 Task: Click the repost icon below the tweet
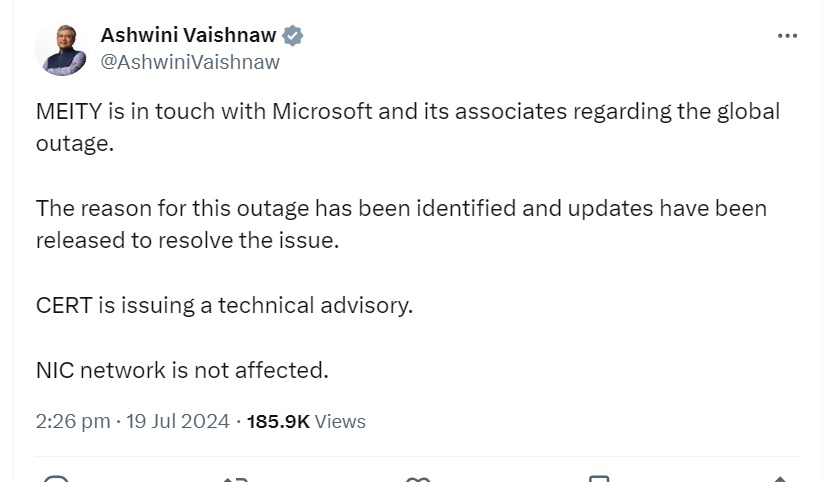235,478
